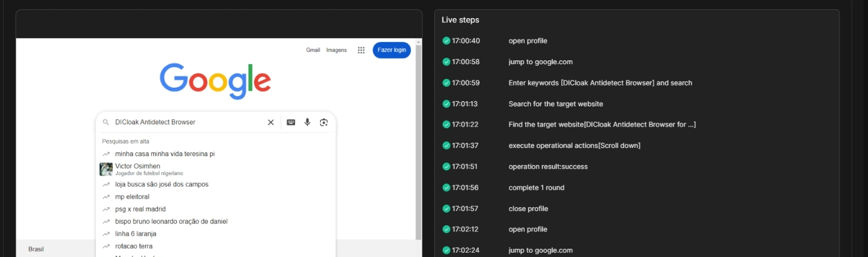The image size is (868, 257).
Task: Open the Gmail link
Action: pos(313,50)
